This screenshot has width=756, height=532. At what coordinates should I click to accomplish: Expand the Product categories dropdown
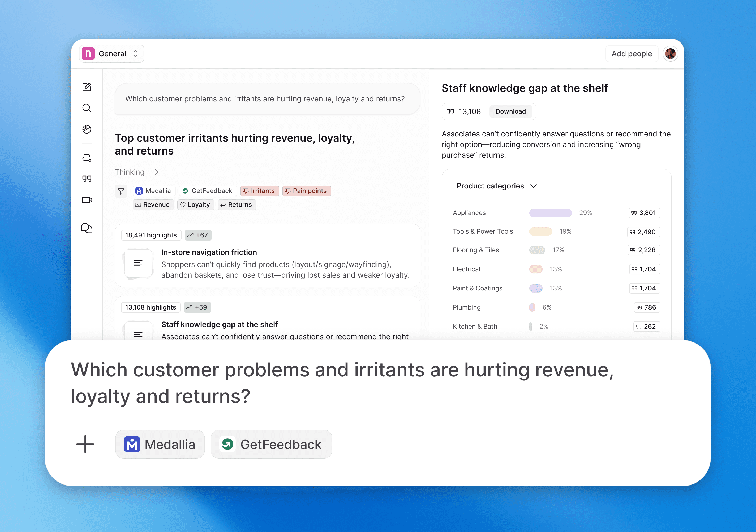pyautogui.click(x=497, y=186)
